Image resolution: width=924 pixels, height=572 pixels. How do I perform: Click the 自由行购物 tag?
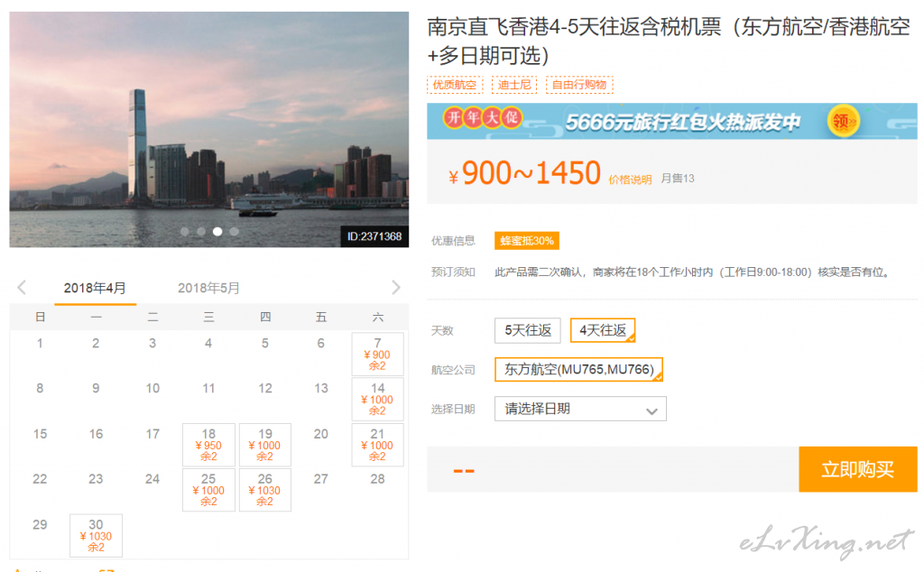[x=579, y=85]
